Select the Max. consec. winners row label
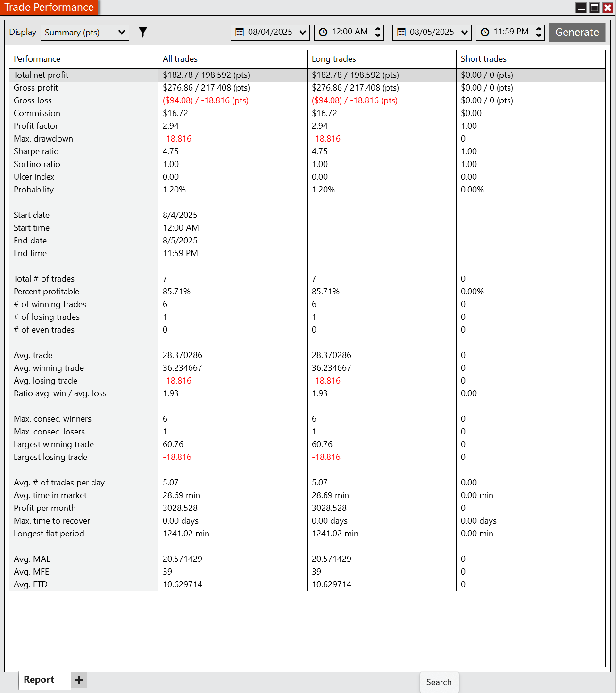The width and height of the screenshot is (616, 693). [52, 419]
